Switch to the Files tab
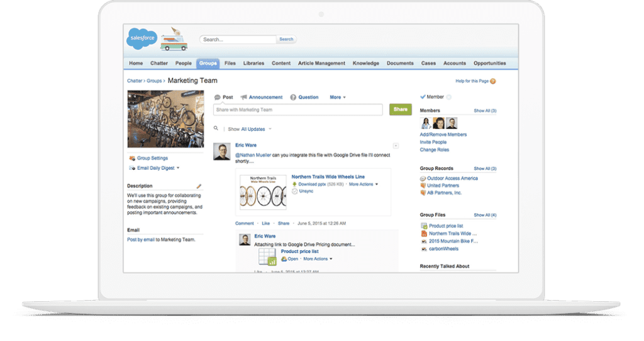This screenshot has width=644, height=341. click(230, 64)
